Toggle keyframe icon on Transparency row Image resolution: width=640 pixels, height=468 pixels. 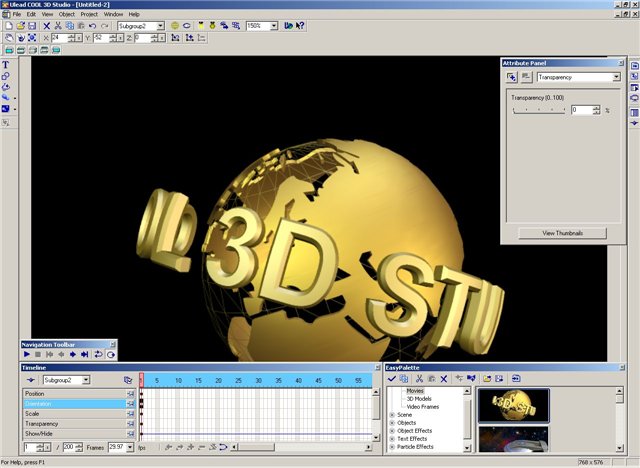(x=131, y=424)
